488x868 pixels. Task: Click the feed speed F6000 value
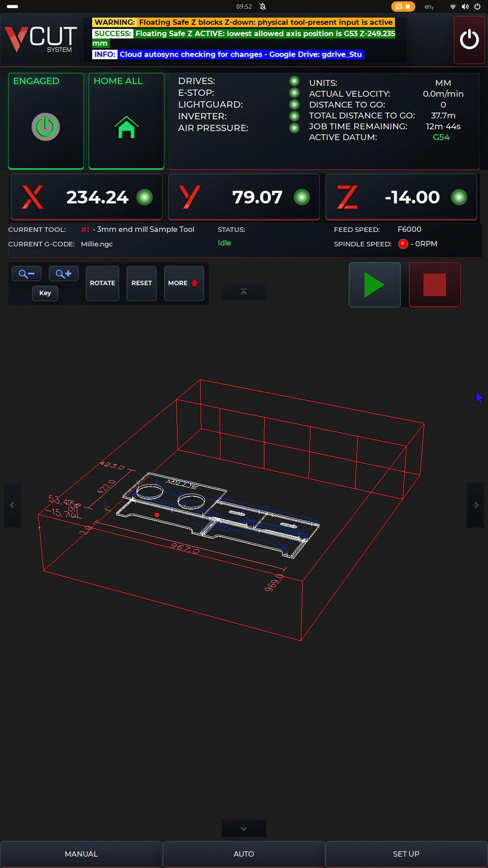pos(409,229)
